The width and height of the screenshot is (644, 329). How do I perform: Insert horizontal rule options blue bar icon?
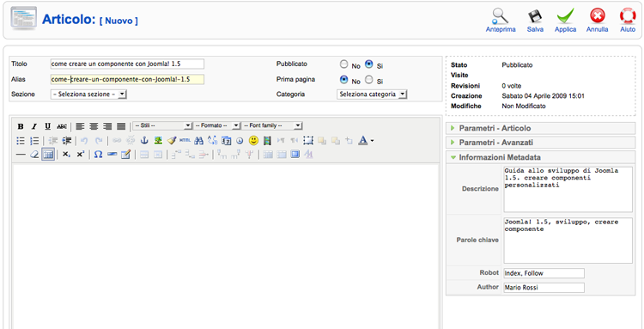(112, 155)
